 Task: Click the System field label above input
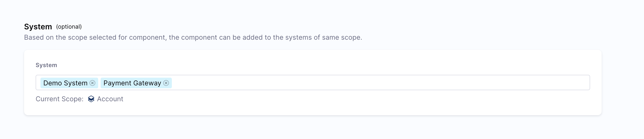(x=46, y=65)
